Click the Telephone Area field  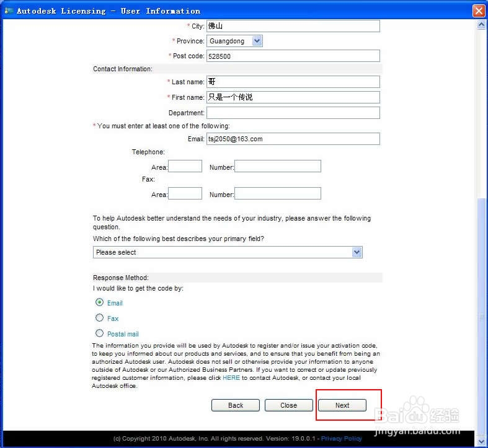(x=185, y=166)
